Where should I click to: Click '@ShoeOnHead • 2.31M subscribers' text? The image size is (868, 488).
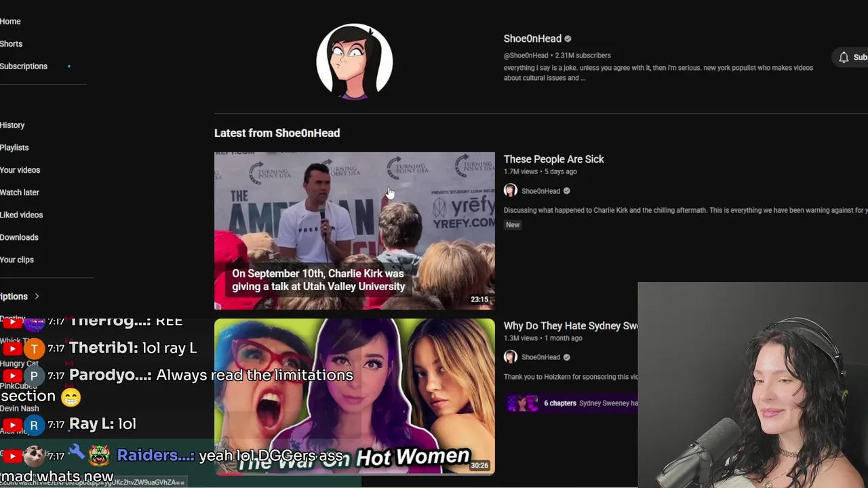pos(557,56)
